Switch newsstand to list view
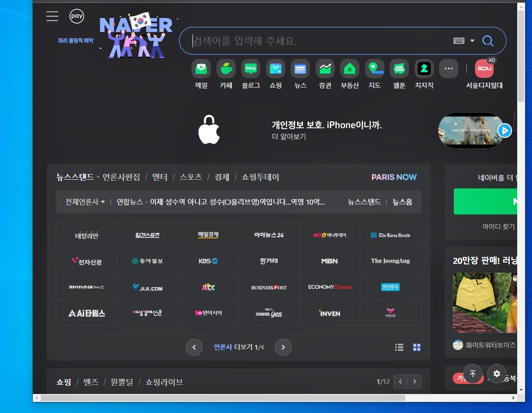Image resolution: width=532 pixels, height=413 pixels. pos(399,347)
